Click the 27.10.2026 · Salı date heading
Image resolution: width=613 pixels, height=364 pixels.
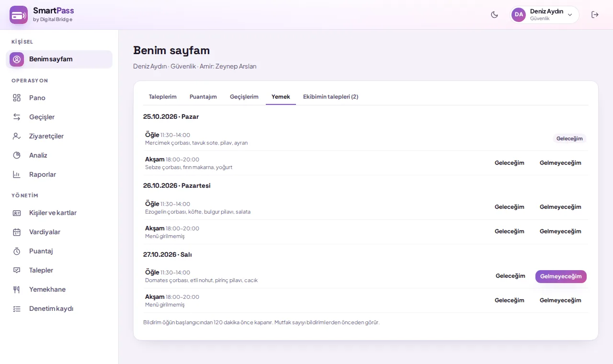[x=168, y=254]
